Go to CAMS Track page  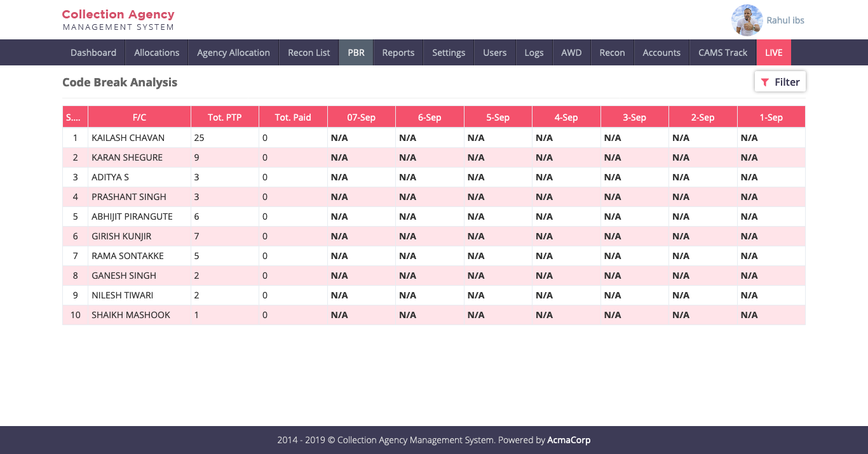pyautogui.click(x=722, y=53)
